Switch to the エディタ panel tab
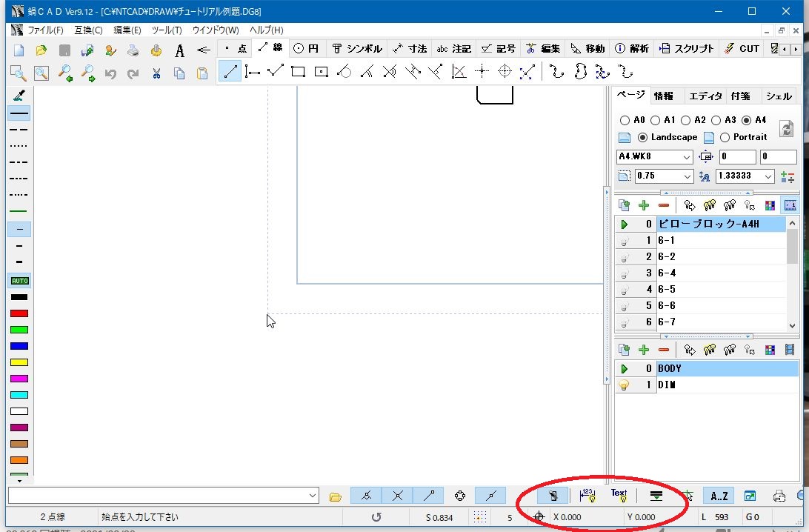The image size is (809, 532). (x=706, y=96)
